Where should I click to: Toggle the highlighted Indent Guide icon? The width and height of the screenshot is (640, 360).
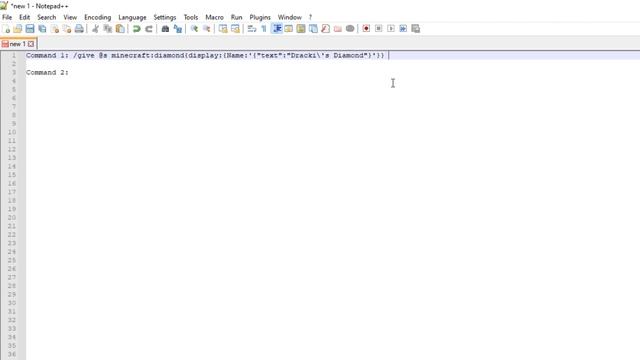click(x=277, y=29)
